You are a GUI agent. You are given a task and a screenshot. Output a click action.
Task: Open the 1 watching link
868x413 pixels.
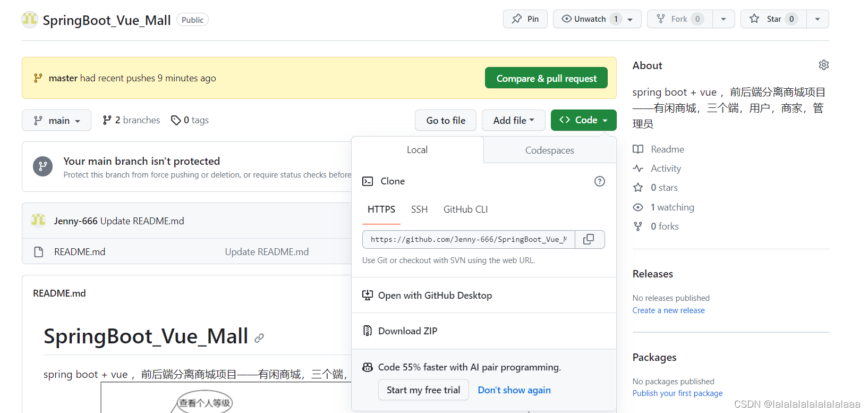point(673,207)
